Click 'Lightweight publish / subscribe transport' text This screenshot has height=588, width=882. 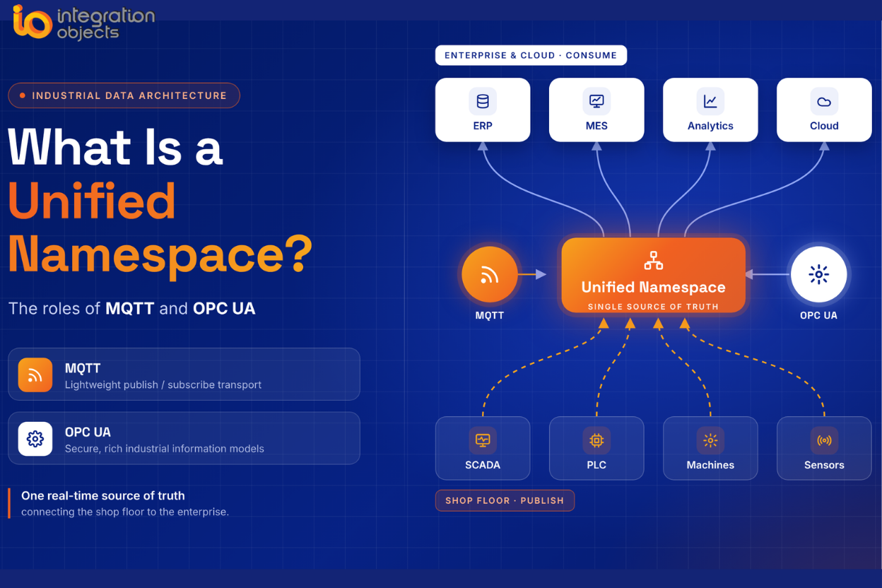(163, 385)
